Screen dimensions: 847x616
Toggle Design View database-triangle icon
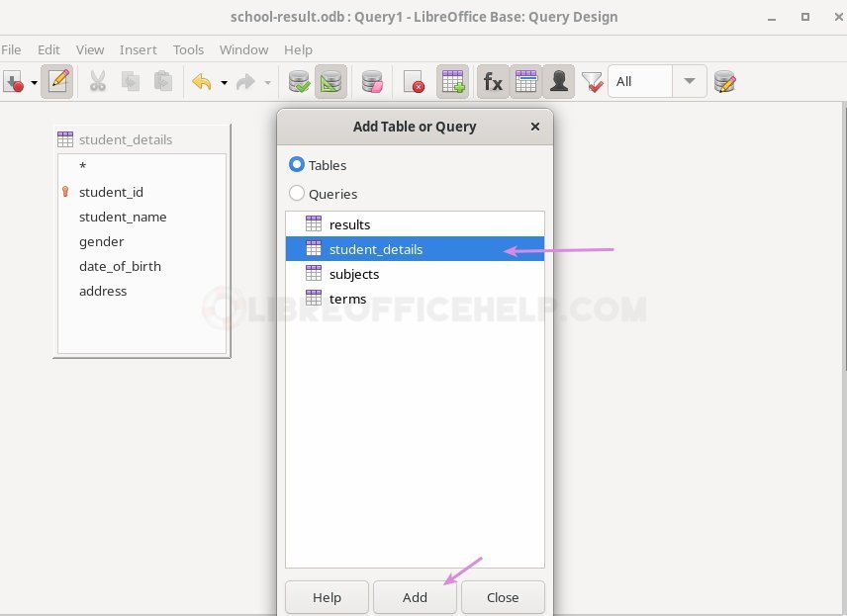pyautogui.click(x=331, y=81)
